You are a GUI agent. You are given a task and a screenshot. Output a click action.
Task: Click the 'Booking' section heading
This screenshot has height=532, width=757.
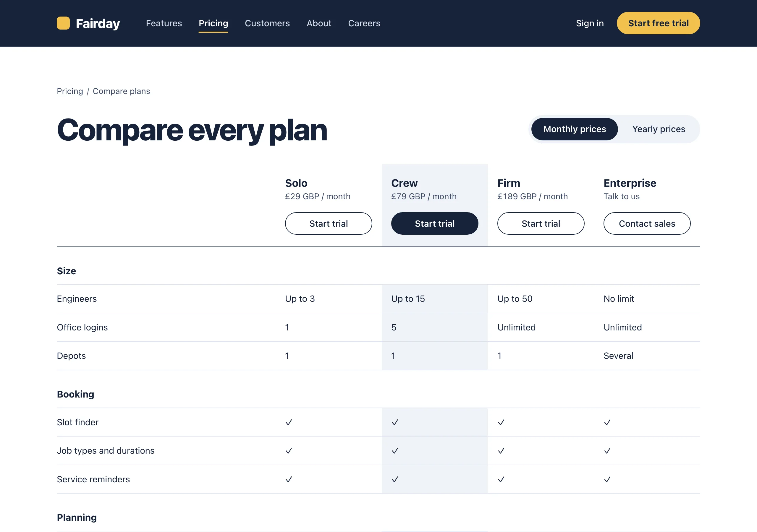(75, 394)
